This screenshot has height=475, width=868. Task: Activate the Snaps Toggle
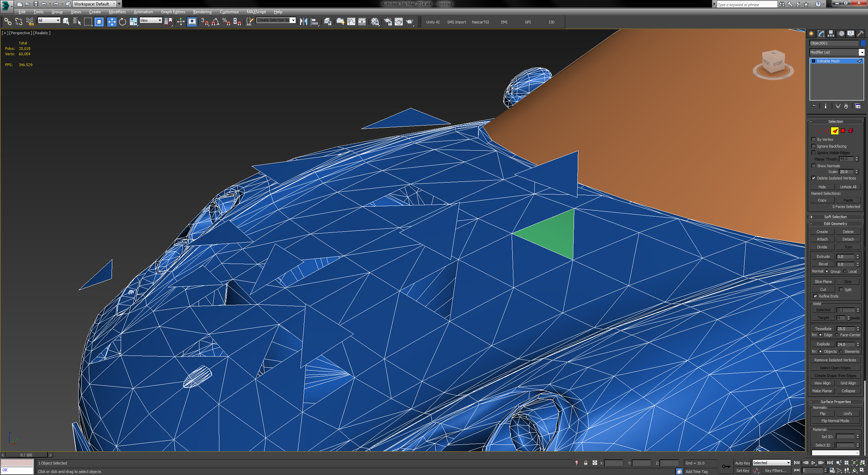tap(205, 22)
